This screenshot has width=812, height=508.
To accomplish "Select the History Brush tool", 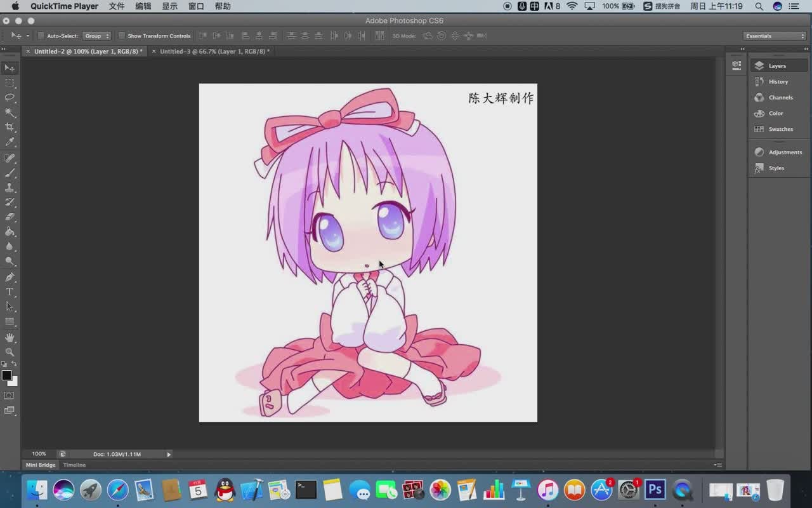I will tap(10, 202).
